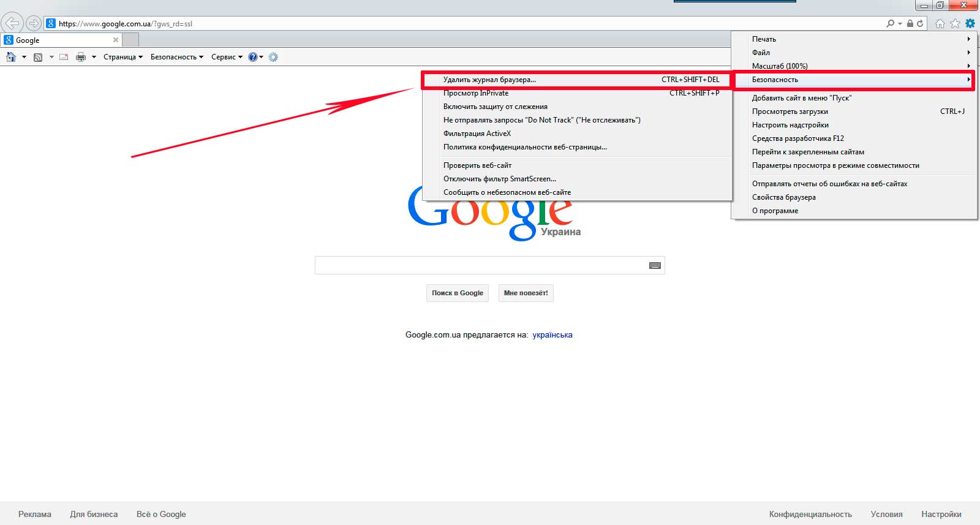The height and width of the screenshot is (525, 980).
Task: Open Настроить надстройки menu entry
Action: pos(854,125)
